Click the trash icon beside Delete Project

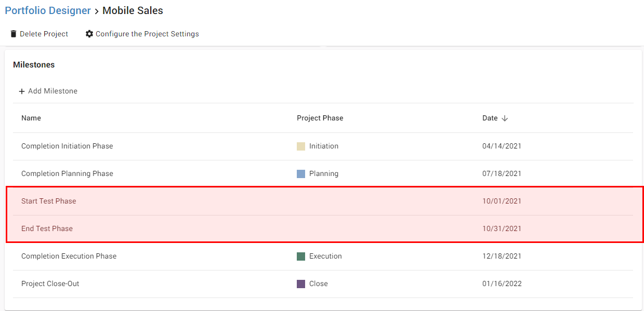pos(14,34)
